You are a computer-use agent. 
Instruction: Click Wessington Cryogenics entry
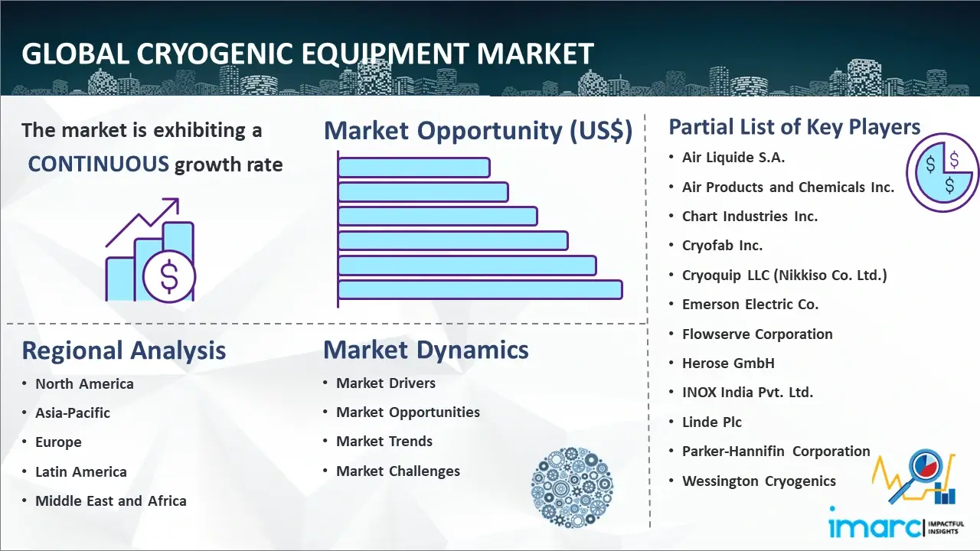[759, 481]
